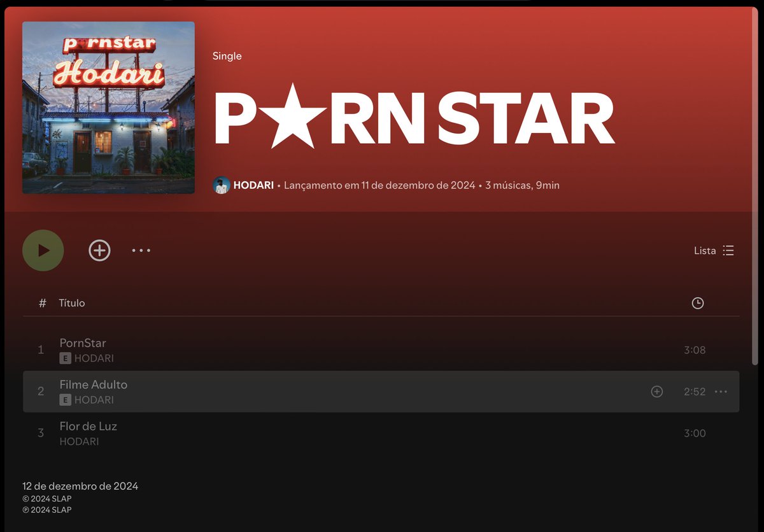
Task: Click 12 de dezembro de 2024 footer date
Action: pos(80,486)
